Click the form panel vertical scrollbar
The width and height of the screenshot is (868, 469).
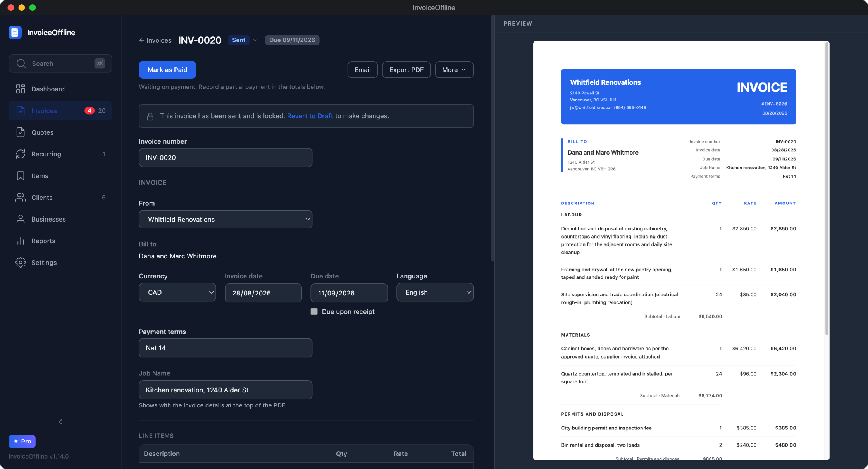tap(493, 139)
